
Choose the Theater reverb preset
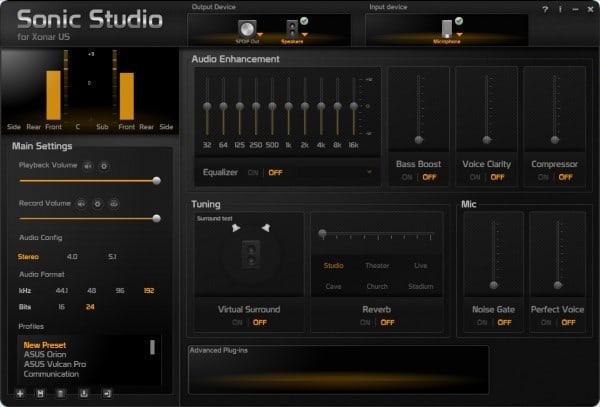click(x=377, y=265)
